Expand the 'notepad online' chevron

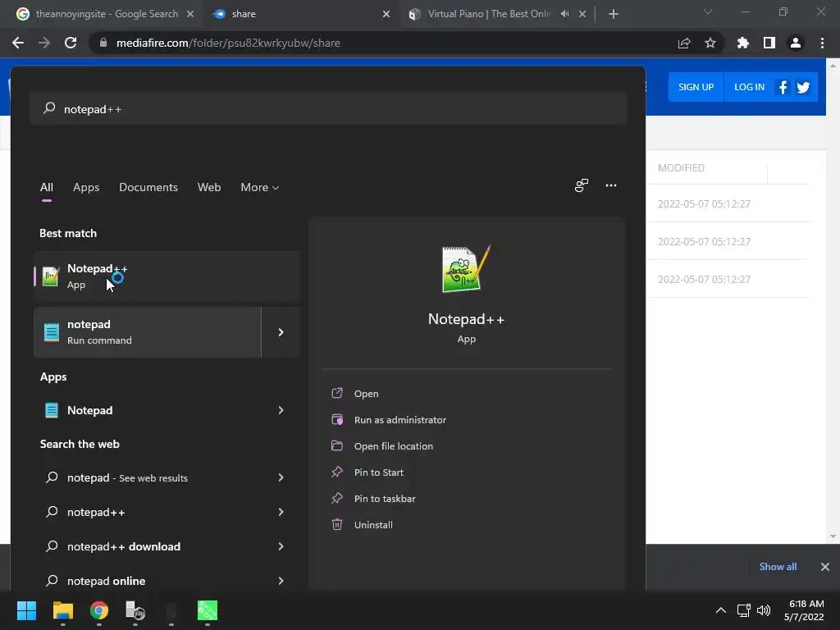click(x=281, y=581)
